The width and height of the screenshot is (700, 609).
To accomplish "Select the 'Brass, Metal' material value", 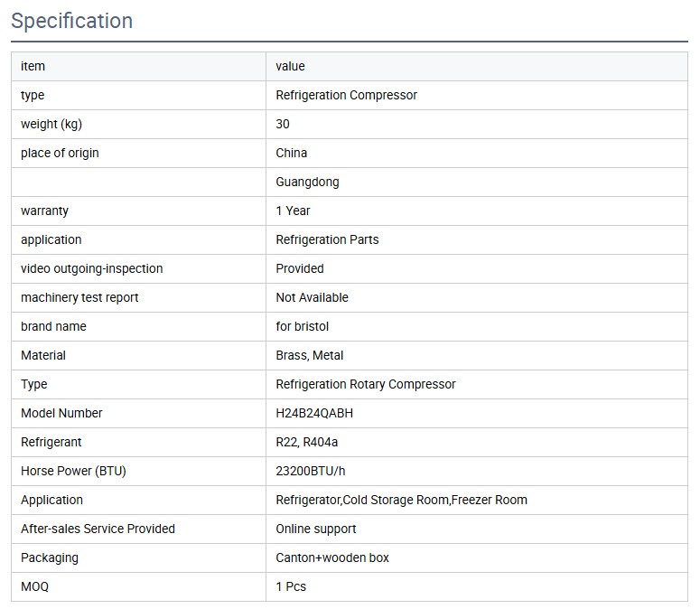I will tap(309, 355).
